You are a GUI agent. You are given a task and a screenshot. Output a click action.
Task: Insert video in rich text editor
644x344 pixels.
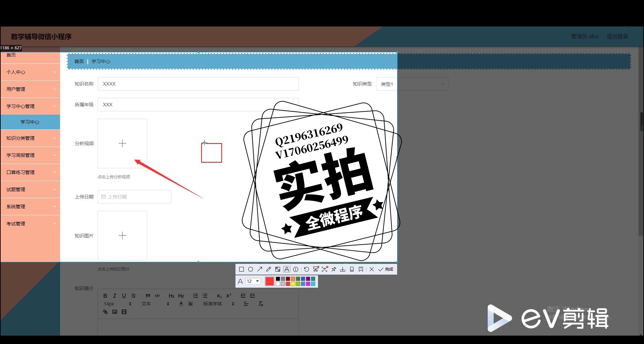pyautogui.click(x=124, y=312)
